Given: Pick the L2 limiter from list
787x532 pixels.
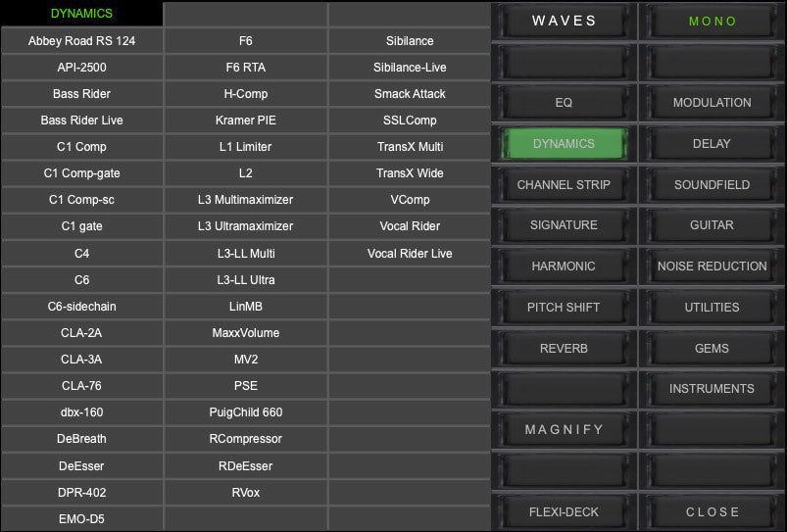Looking at the screenshot, I should pos(246,173).
